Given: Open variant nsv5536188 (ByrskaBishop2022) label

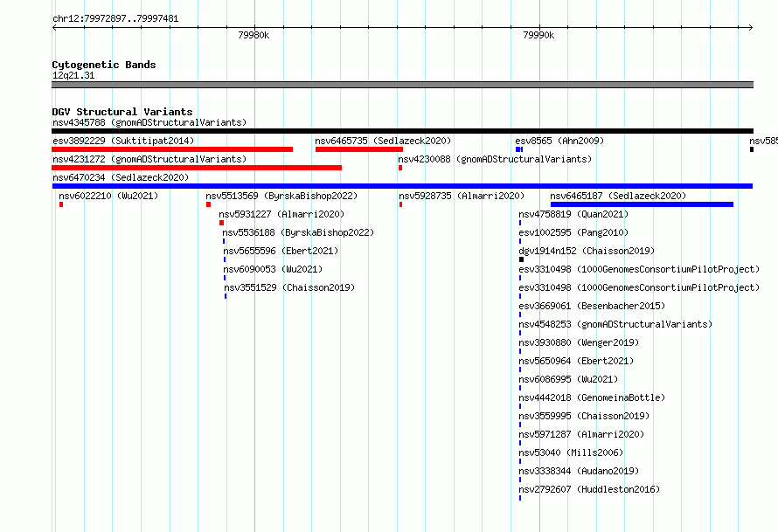Looking at the screenshot, I should tap(298, 232).
